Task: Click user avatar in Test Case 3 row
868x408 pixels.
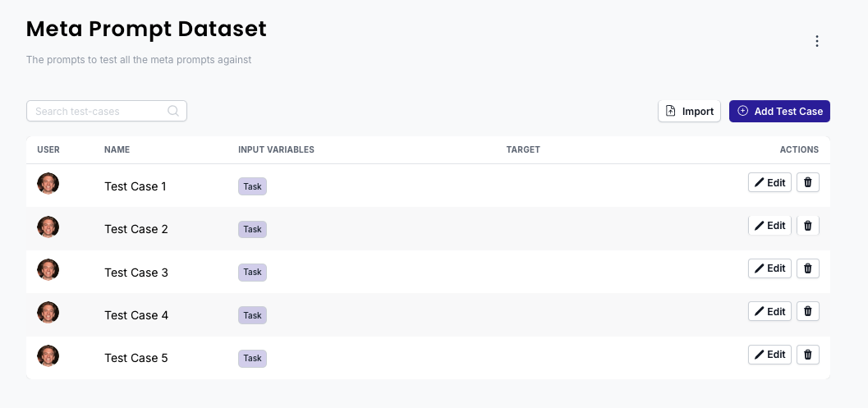Action: click(48, 269)
